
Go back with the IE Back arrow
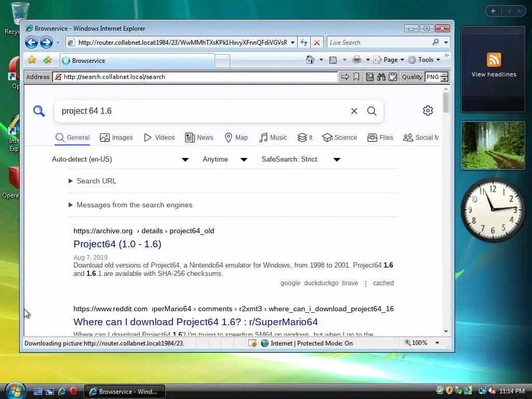32,43
